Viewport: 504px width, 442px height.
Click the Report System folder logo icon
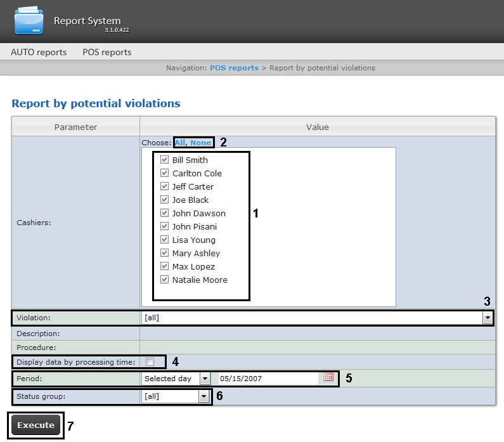pyautogui.click(x=29, y=20)
